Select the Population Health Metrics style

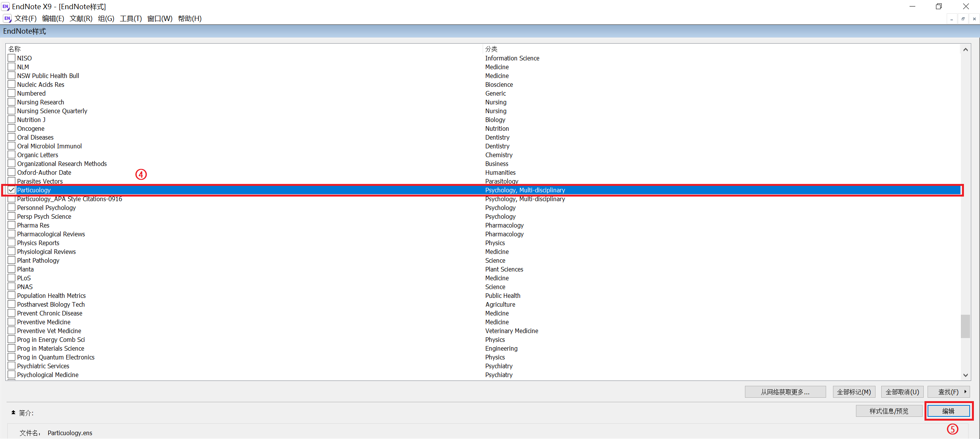coord(51,296)
